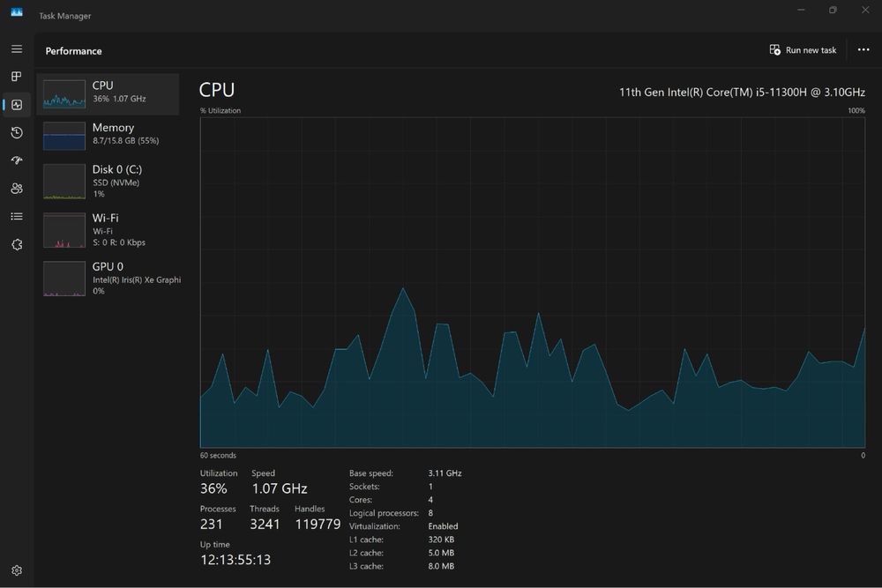
Task: Click the Processes count 231
Action: (x=211, y=524)
